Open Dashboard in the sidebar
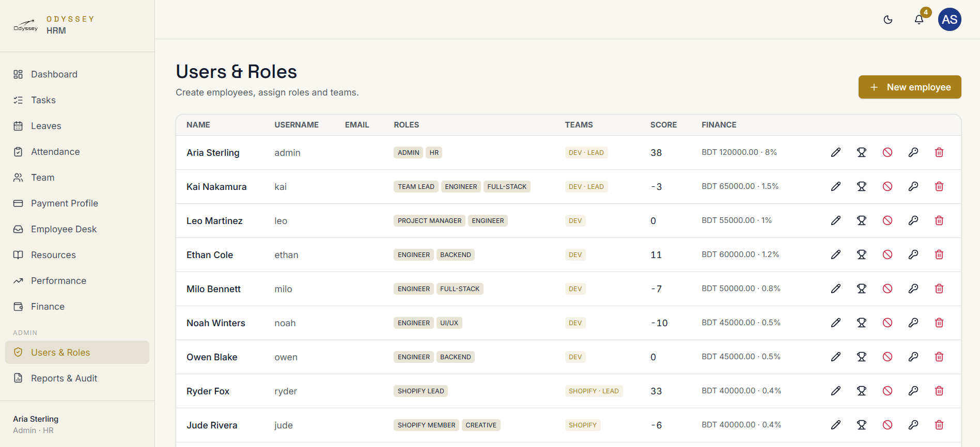 point(77,74)
